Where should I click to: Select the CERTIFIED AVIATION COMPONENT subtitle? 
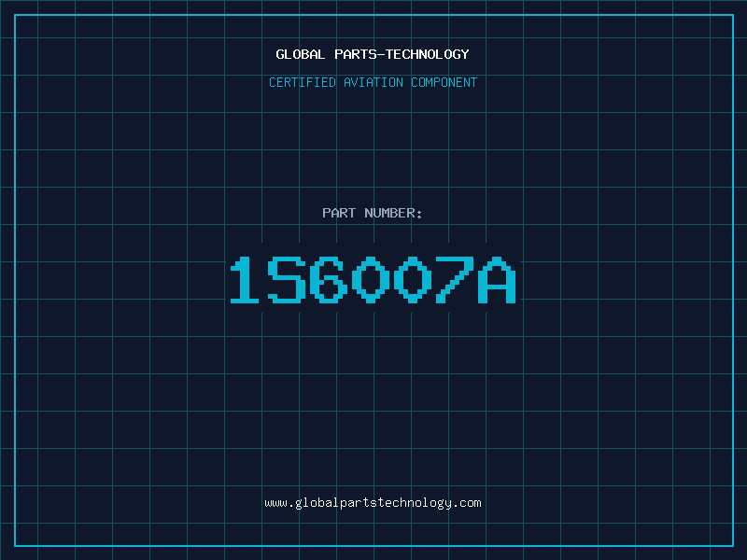pyautogui.click(x=373, y=82)
